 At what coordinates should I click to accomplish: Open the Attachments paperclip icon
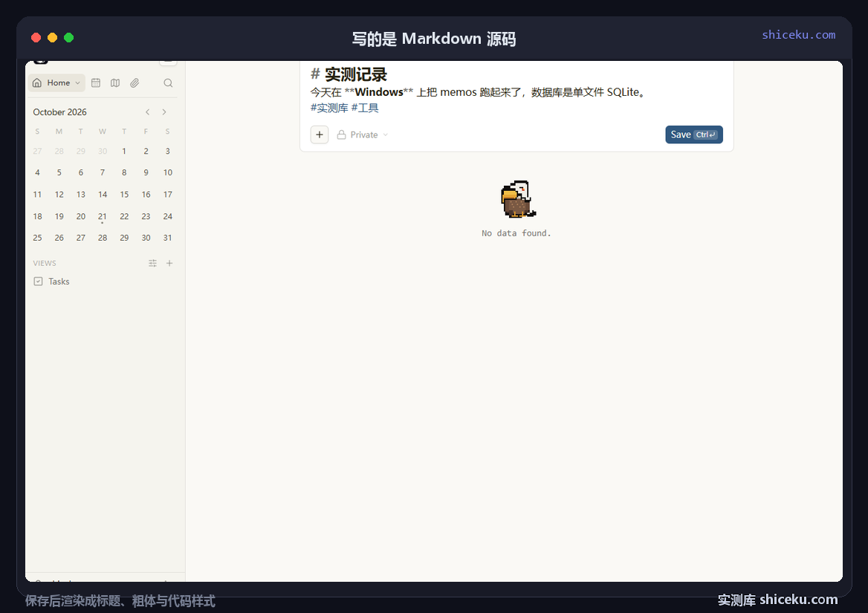tap(135, 83)
